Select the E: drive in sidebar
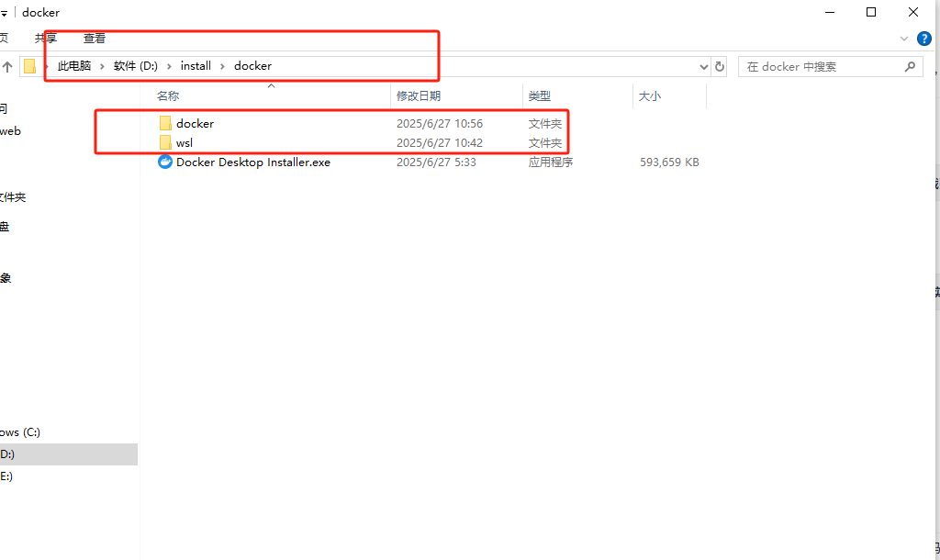This screenshot has height=560, width=940. click(x=6, y=476)
